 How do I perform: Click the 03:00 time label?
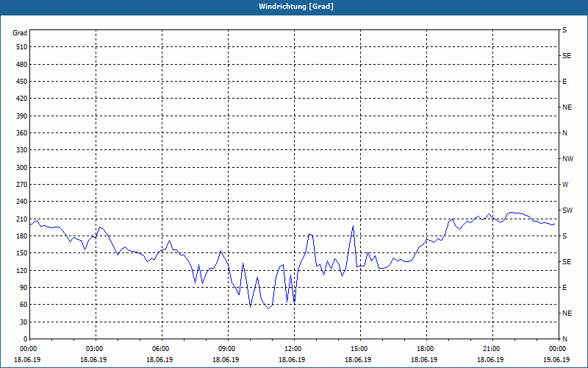pyautogui.click(x=96, y=348)
